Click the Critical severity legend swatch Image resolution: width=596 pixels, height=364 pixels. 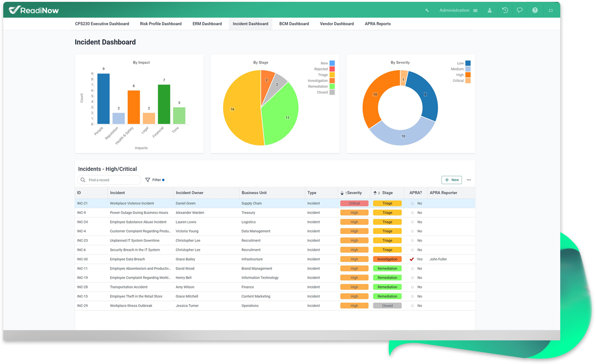tap(468, 81)
